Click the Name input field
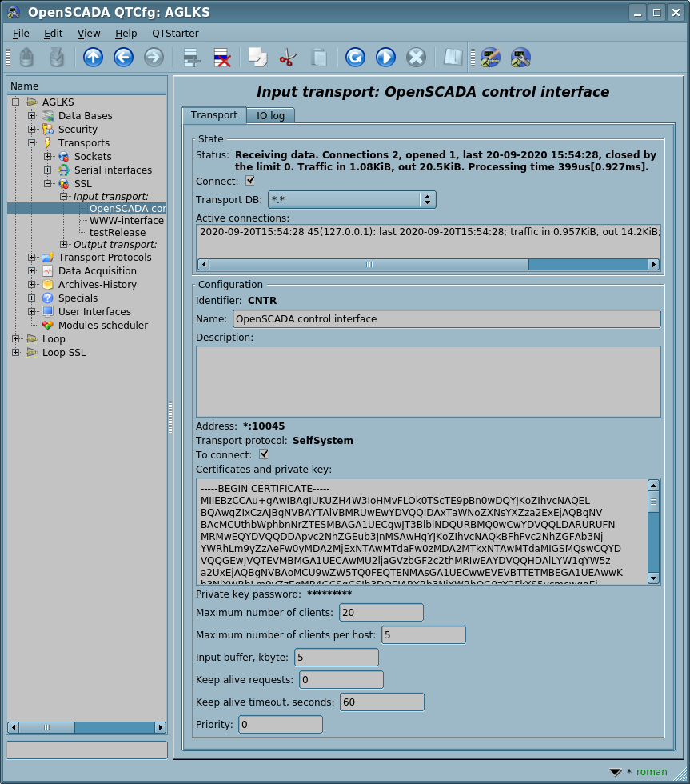690x784 pixels. coord(447,319)
